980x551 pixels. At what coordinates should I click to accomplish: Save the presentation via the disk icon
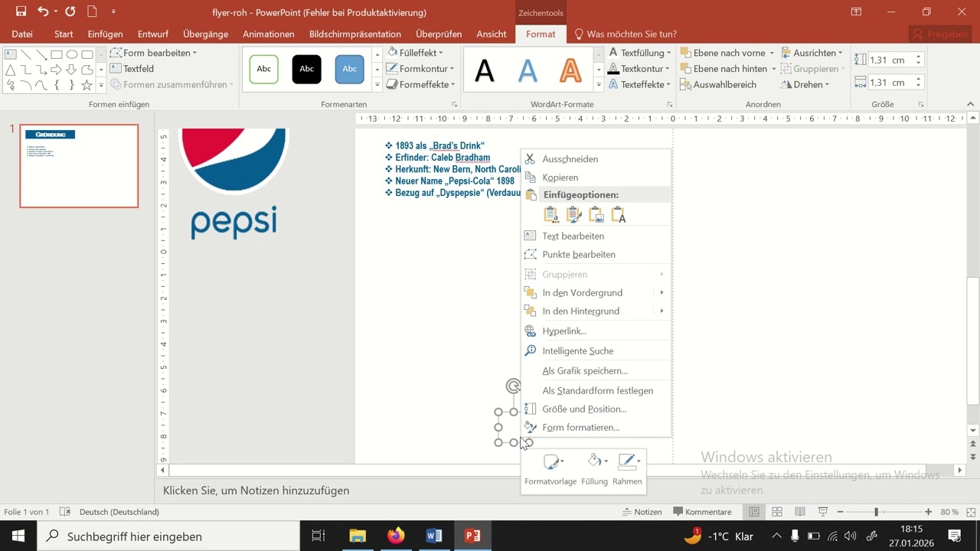click(x=21, y=12)
